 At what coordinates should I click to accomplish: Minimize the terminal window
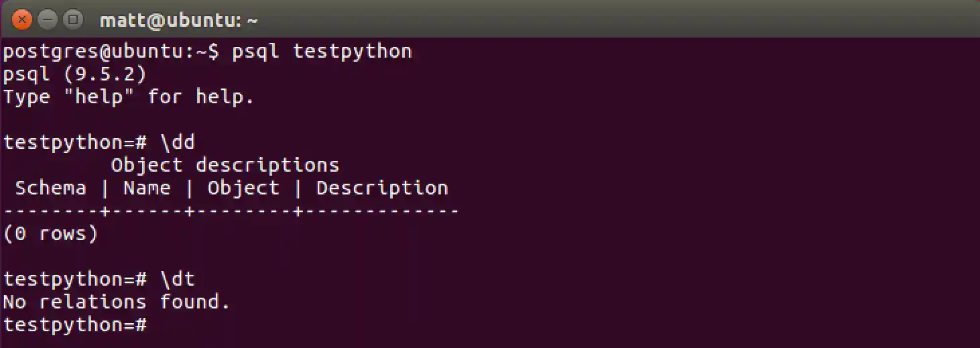click(x=47, y=20)
